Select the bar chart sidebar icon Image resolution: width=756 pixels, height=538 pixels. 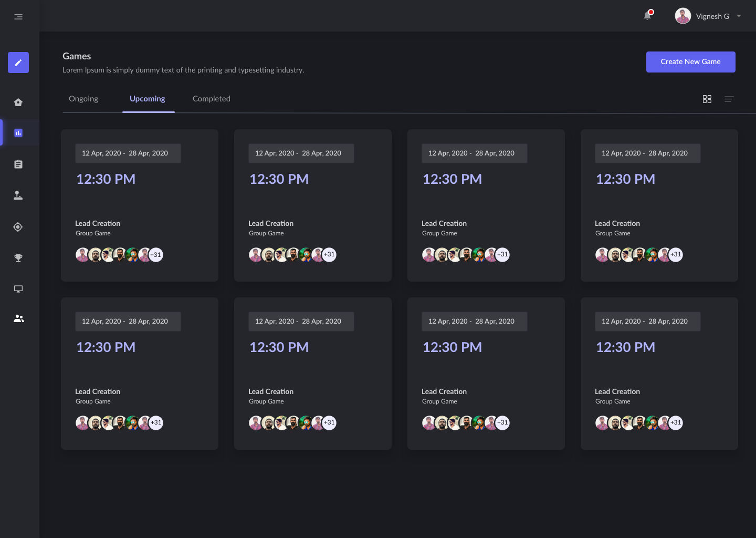[x=18, y=133]
